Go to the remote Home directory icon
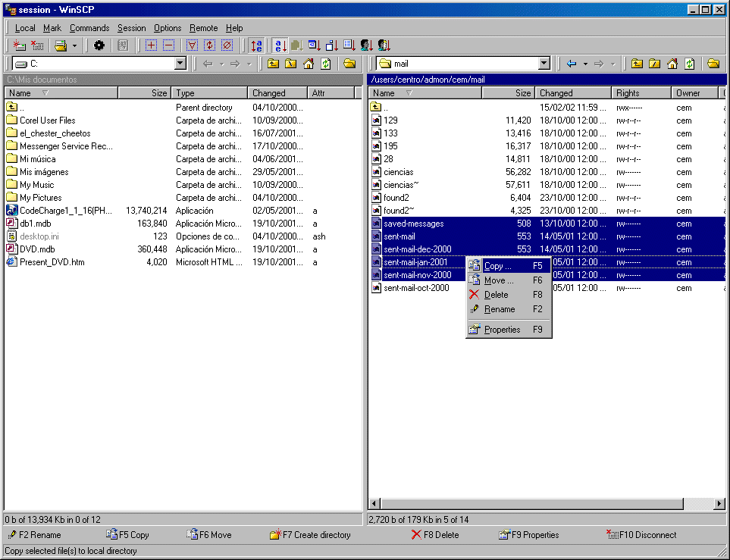This screenshot has width=730, height=560. [x=672, y=64]
